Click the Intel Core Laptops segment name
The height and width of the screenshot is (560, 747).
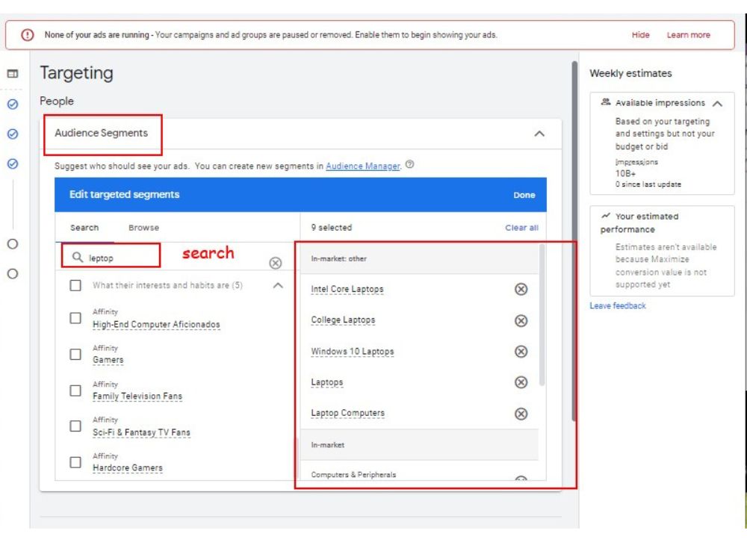pos(347,289)
